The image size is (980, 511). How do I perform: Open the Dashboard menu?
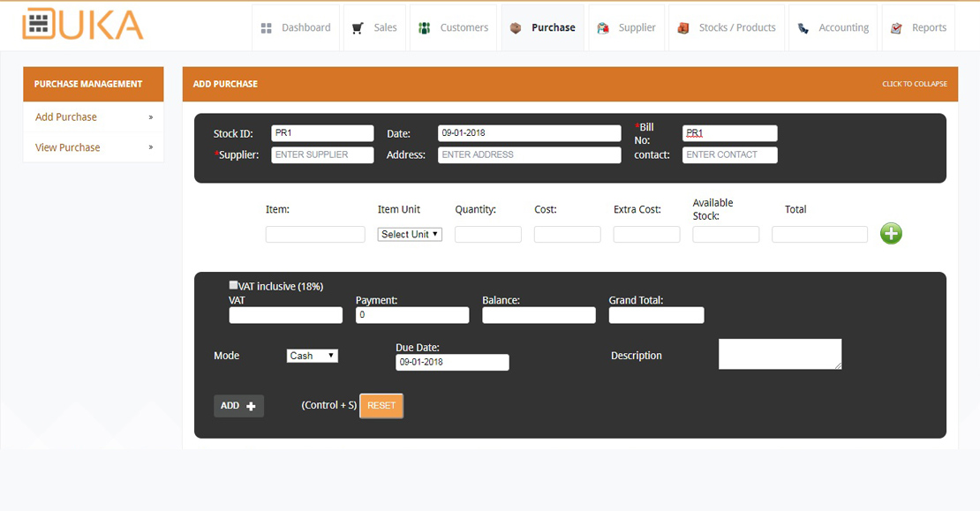click(296, 27)
